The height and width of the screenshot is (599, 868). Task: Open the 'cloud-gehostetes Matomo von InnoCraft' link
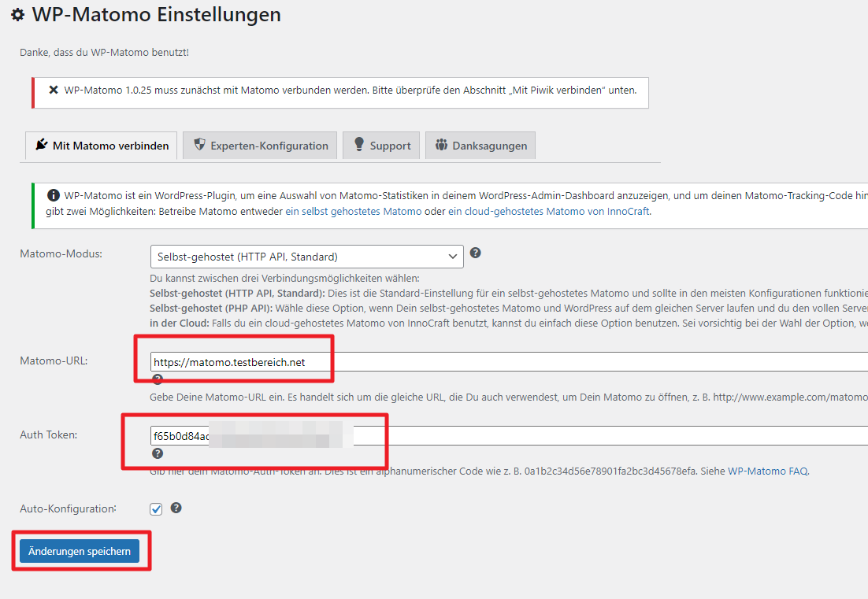coord(548,211)
